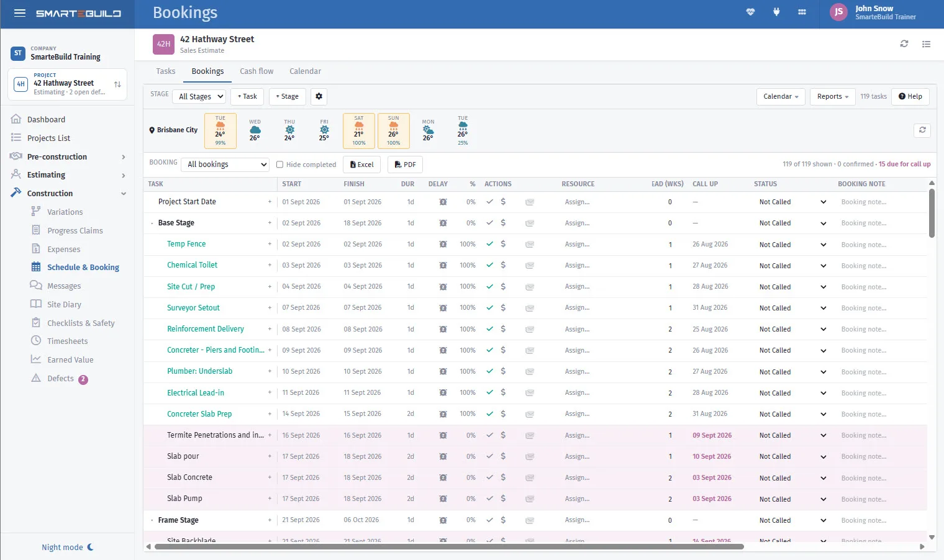The image size is (944, 560).
Task: Click the delay icon in Project Start Date row
Action: click(443, 202)
